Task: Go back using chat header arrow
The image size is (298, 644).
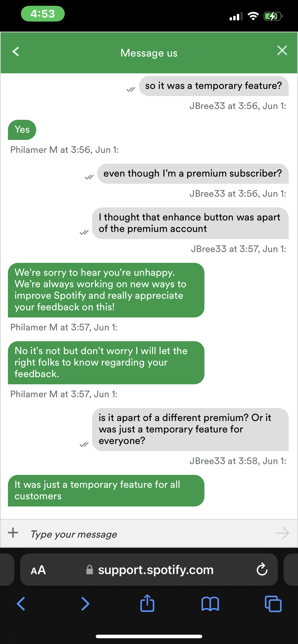Action: [16, 52]
